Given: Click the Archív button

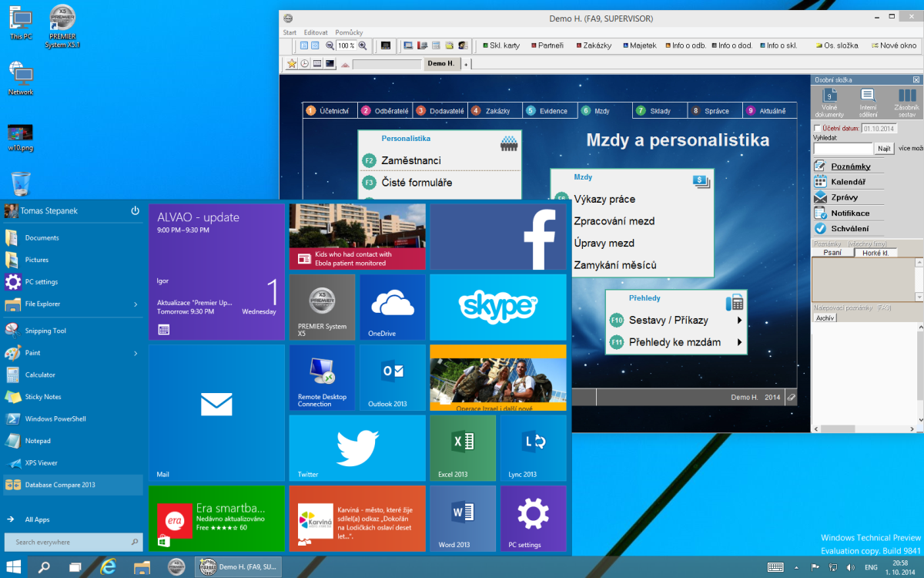Looking at the screenshot, I should click(825, 318).
